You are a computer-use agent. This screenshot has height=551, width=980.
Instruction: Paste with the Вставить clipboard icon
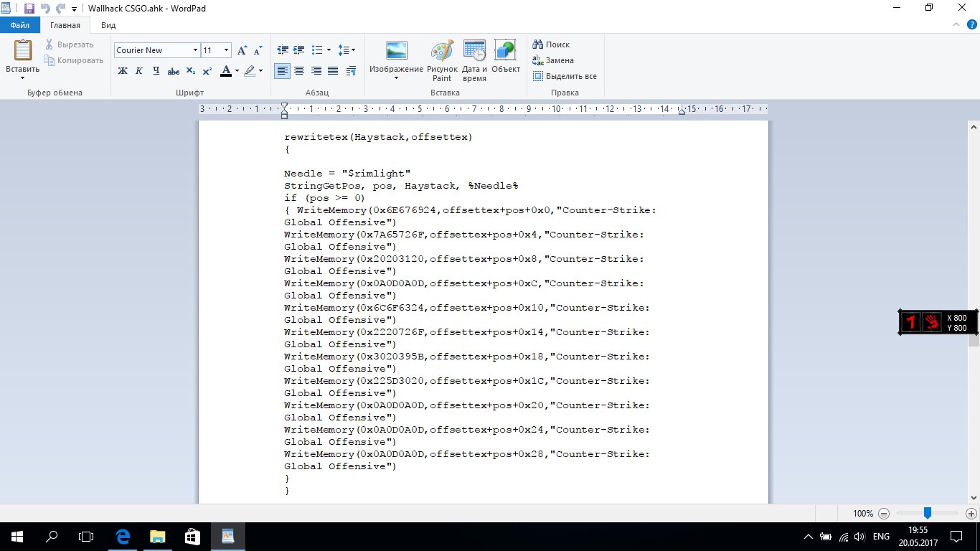23,50
